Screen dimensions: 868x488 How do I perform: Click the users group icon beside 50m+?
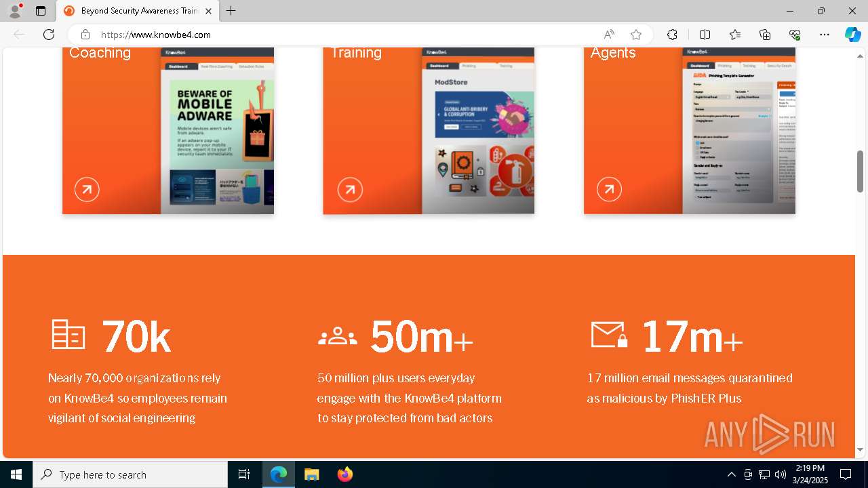[337, 336]
